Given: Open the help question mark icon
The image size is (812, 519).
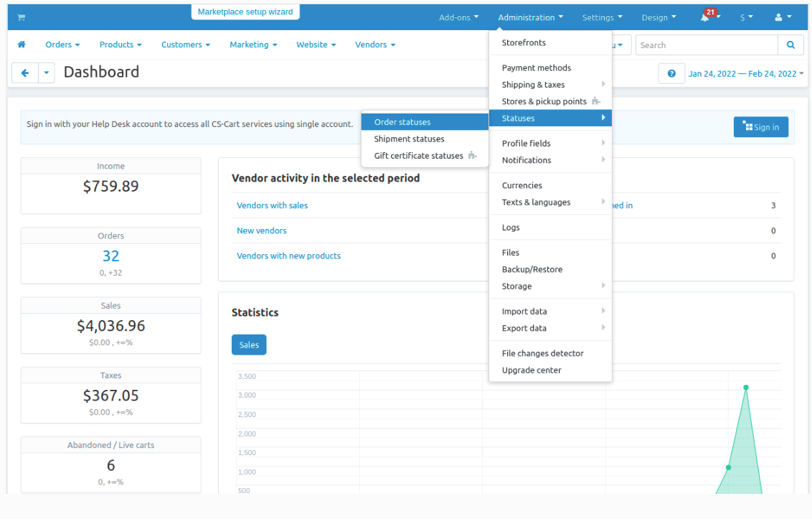Looking at the screenshot, I should click(x=671, y=74).
